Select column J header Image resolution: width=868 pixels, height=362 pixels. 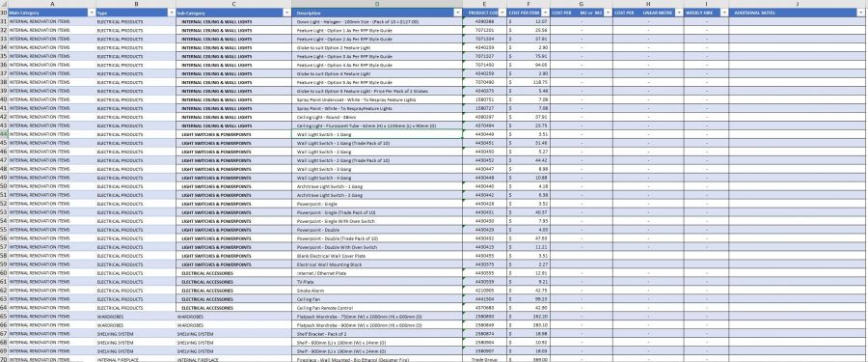798,4
